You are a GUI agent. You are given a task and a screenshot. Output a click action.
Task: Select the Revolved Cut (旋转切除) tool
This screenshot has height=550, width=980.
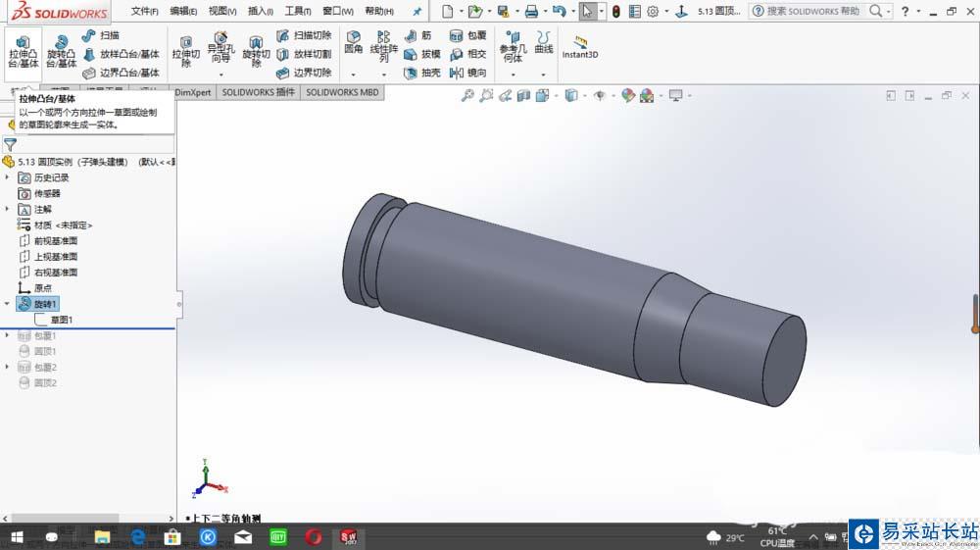pyautogui.click(x=256, y=52)
